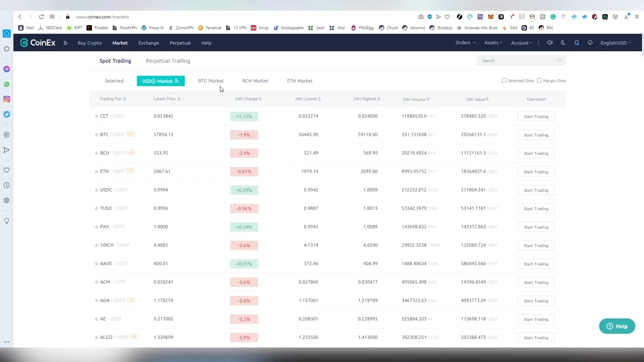
Task: Enable the Selected Only checkbox
Action: [504, 80]
